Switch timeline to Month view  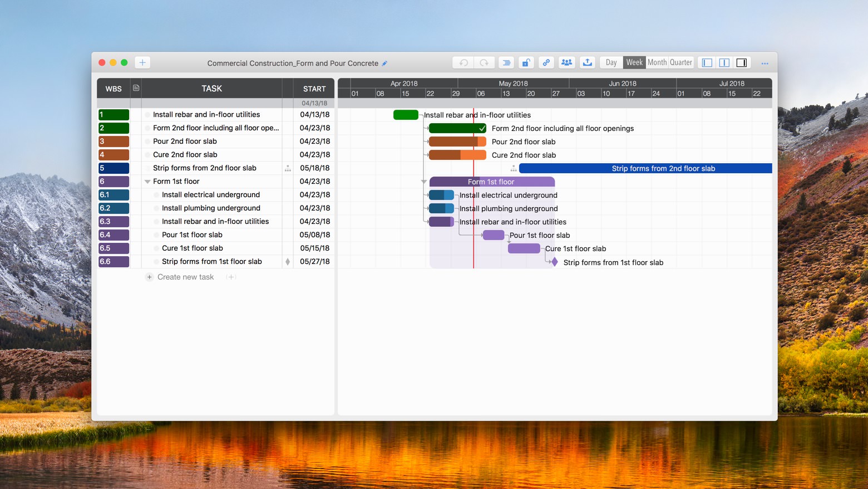point(657,63)
